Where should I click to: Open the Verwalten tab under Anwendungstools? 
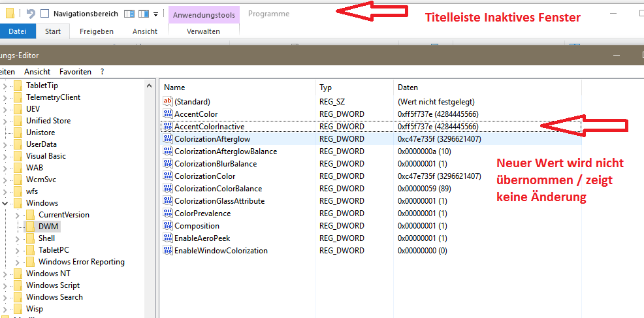203,31
